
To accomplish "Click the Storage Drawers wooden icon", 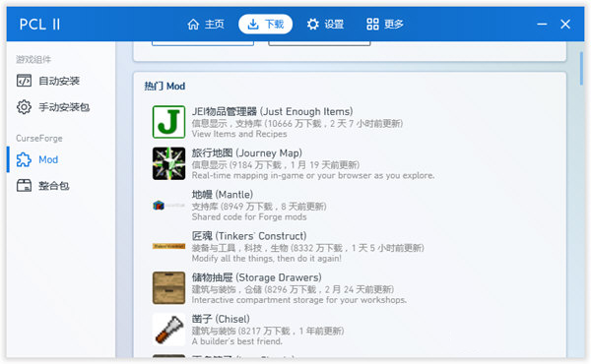I will point(168,287).
